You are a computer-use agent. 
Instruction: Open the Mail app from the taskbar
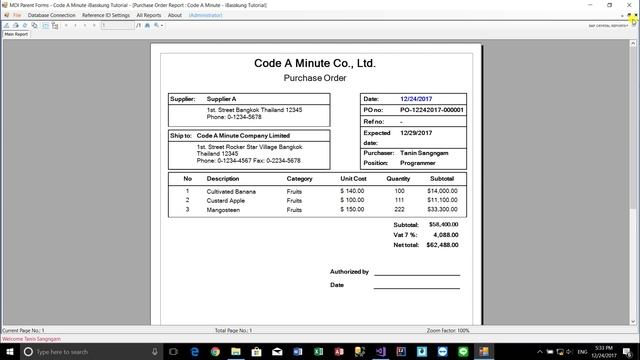(x=277, y=351)
